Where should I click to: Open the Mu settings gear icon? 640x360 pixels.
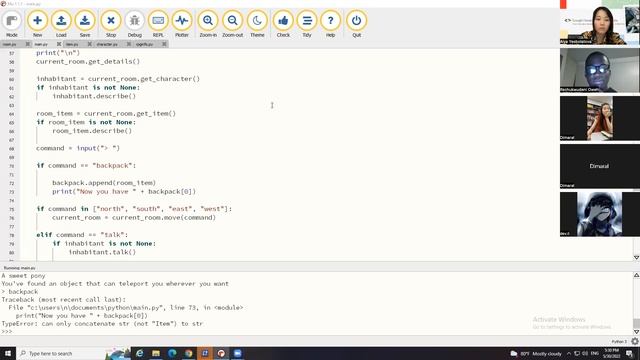pos(635,341)
